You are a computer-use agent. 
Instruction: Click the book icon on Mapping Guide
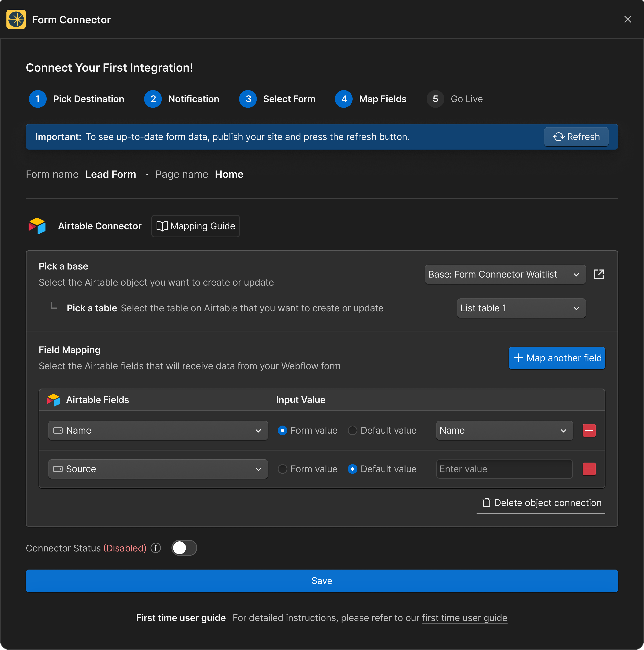[162, 226]
